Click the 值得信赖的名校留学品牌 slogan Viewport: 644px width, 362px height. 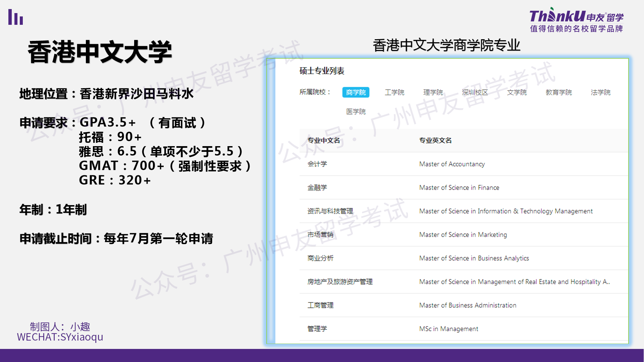coord(576,29)
